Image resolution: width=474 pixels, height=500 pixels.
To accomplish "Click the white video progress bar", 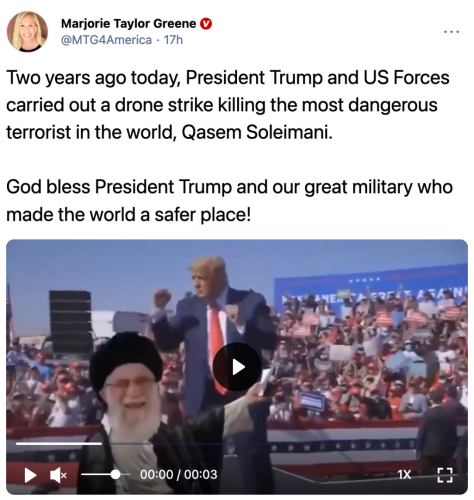I will 59,443.
